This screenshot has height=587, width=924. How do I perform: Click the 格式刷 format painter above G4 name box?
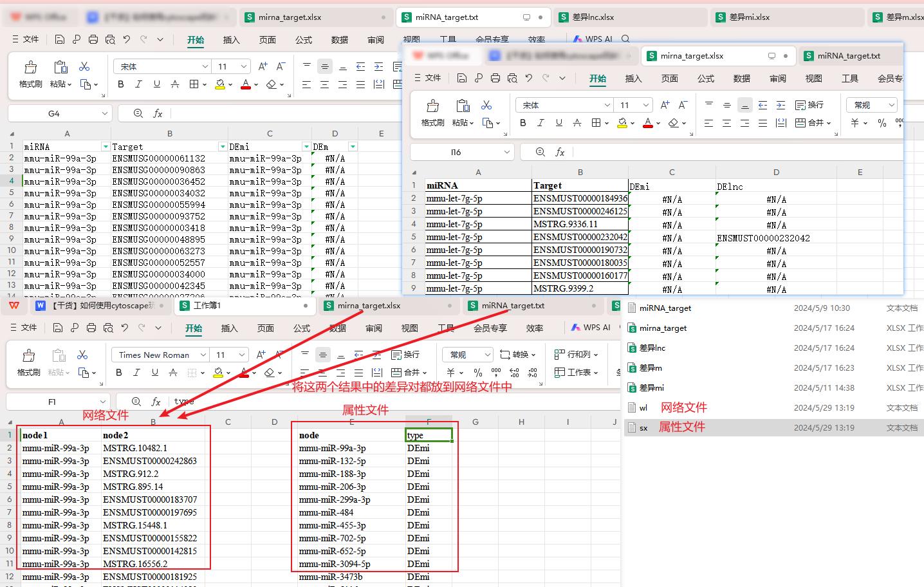click(x=30, y=74)
